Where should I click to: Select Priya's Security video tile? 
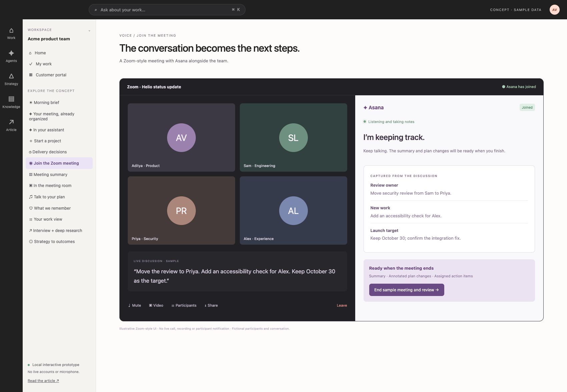click(x=181, y=210)
